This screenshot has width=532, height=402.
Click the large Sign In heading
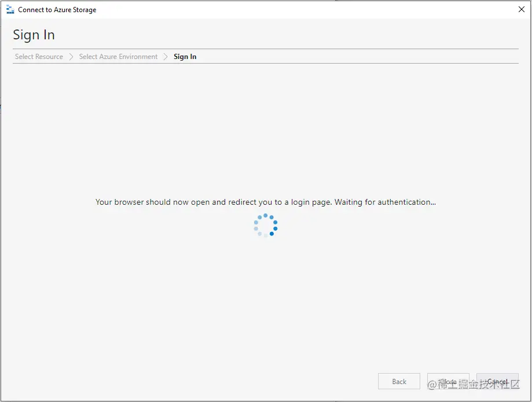(34, 35)
